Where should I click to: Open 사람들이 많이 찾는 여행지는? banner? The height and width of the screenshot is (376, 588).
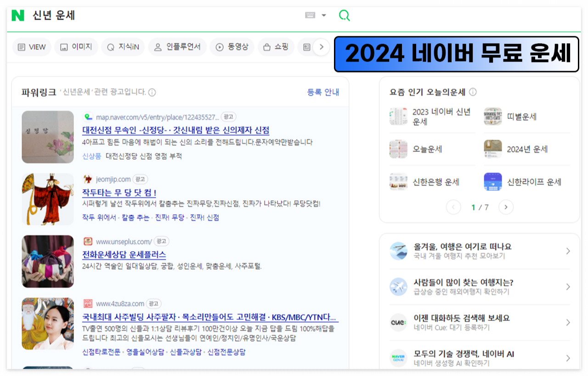click(x=480, y=287)
